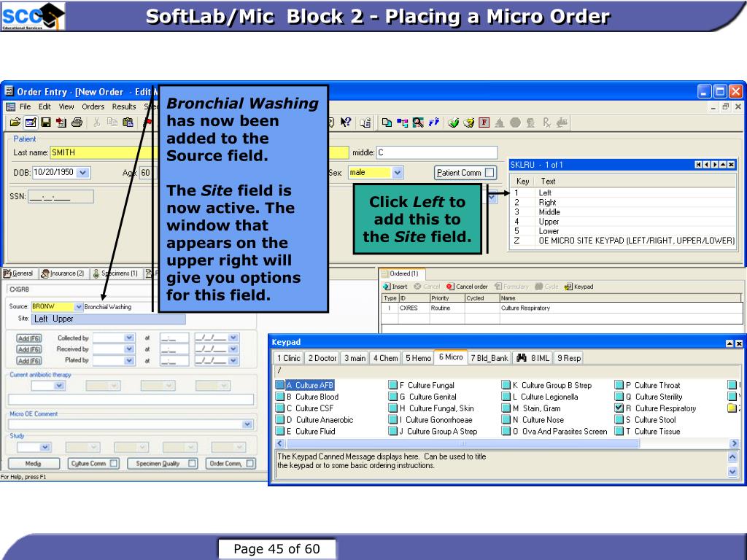
Task: Open the Orders menu
Action: click(93, 106)
